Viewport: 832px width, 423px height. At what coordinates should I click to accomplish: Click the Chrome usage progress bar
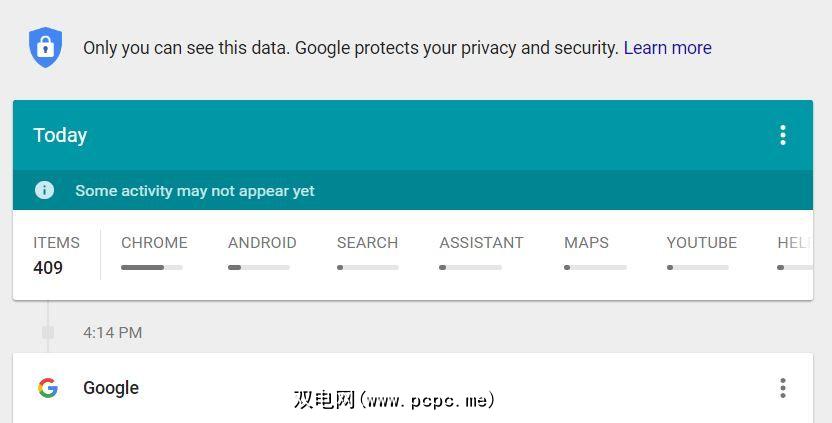(152, 267)
